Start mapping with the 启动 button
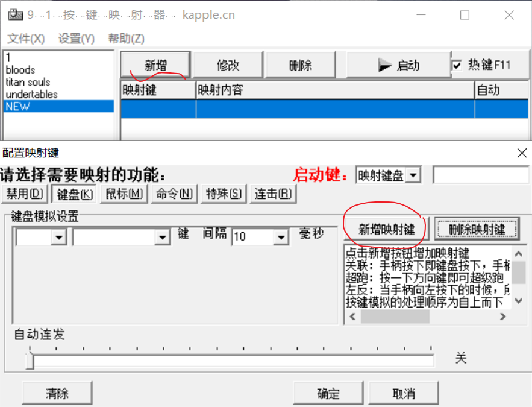 click(x=399, y=65)
